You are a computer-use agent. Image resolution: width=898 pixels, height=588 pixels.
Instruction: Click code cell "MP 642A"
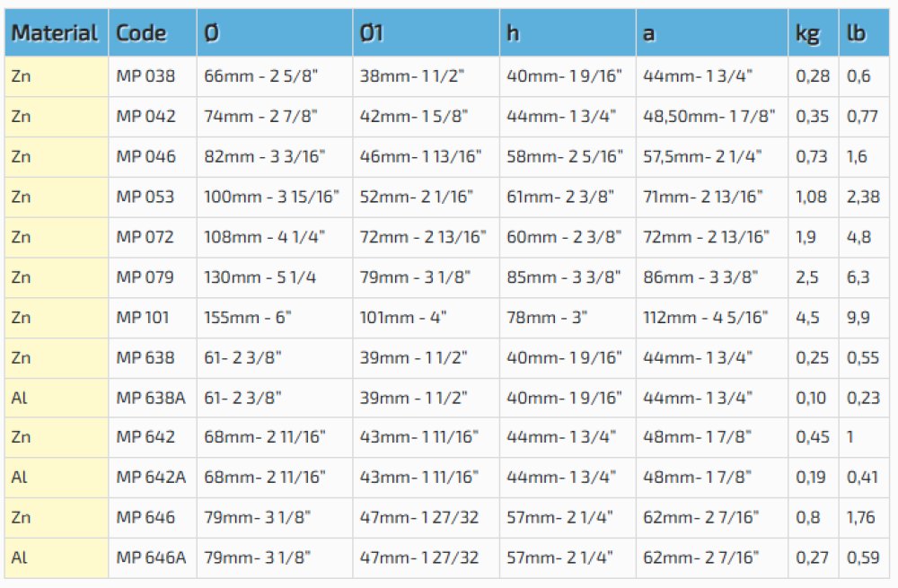151,477
